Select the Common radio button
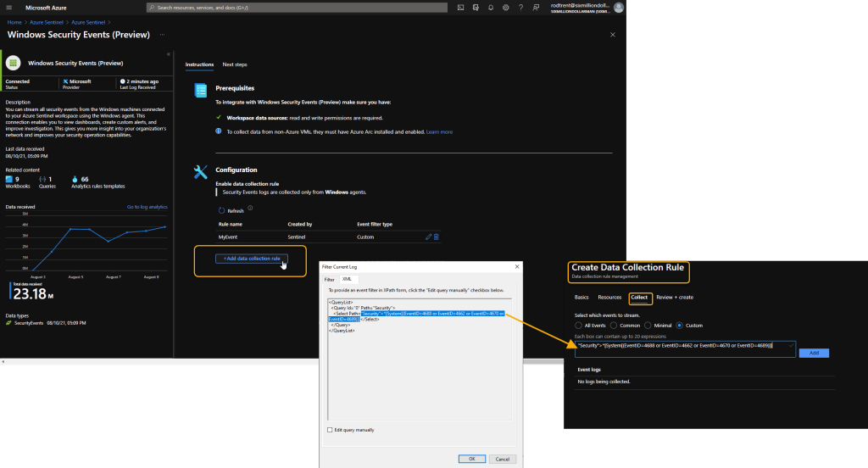The width and height of the screenshot is (868, 468). pos(614,326)
